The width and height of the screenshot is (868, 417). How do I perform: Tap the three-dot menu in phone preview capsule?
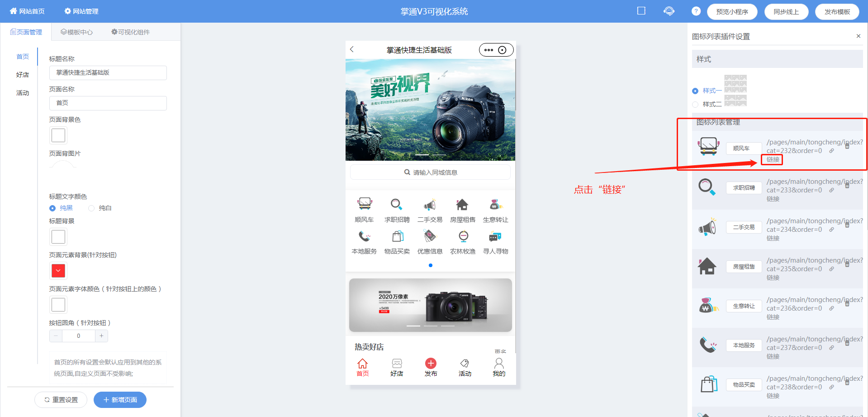[x=489, y=50]
